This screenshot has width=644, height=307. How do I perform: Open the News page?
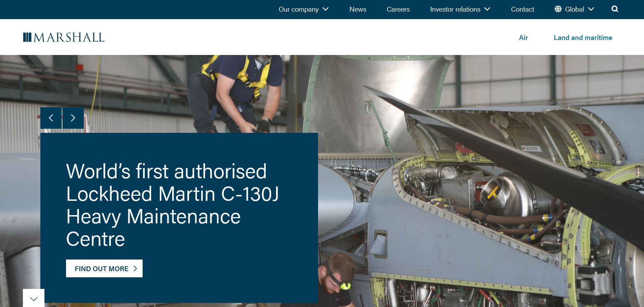pyautogui.click(x=358, y=9)
